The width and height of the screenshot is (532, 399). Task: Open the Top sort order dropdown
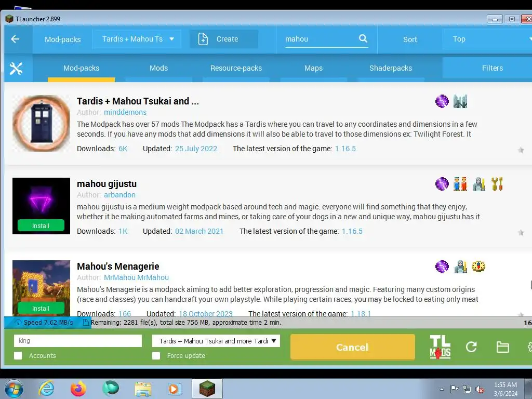[x=488, y=39]
